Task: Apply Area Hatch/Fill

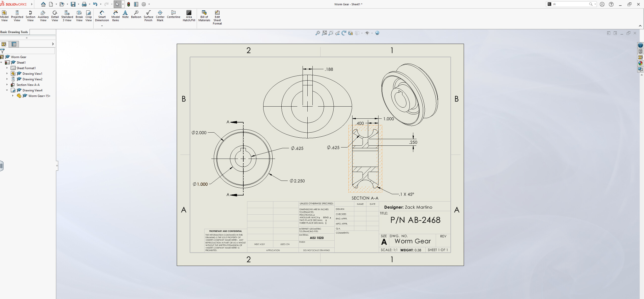Action: coord(189,16)
